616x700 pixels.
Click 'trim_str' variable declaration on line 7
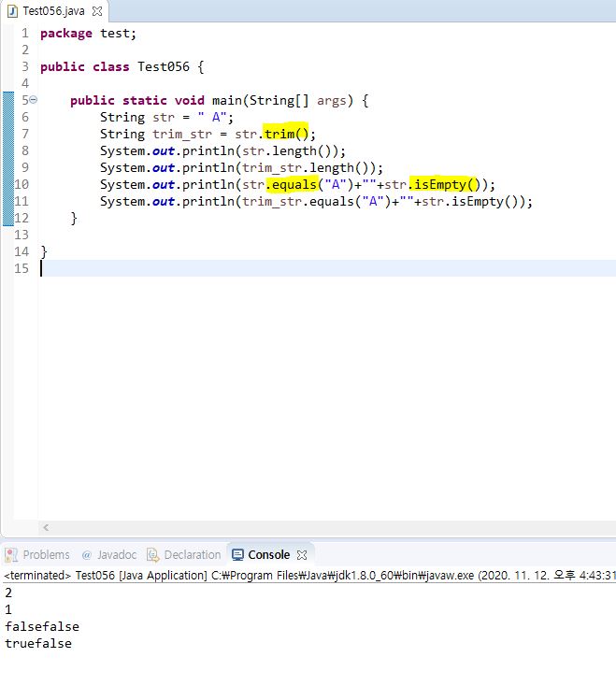(x=182, y=134)
